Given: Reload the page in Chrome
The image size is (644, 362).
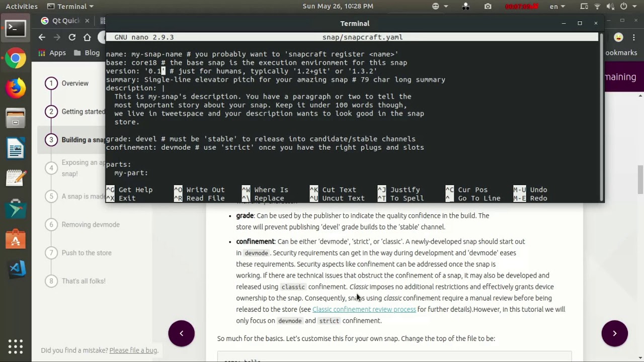Looking at the screenshot, I should tap(72, 37).
